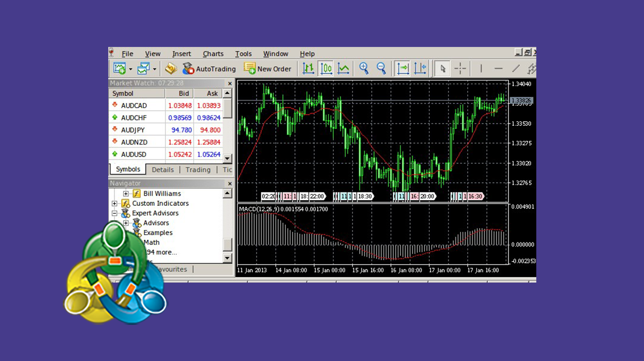The width and height of the screenshot is (644, 361).
Task: Toggle candlestick chart mode
Action: click(x=326, y=69)
